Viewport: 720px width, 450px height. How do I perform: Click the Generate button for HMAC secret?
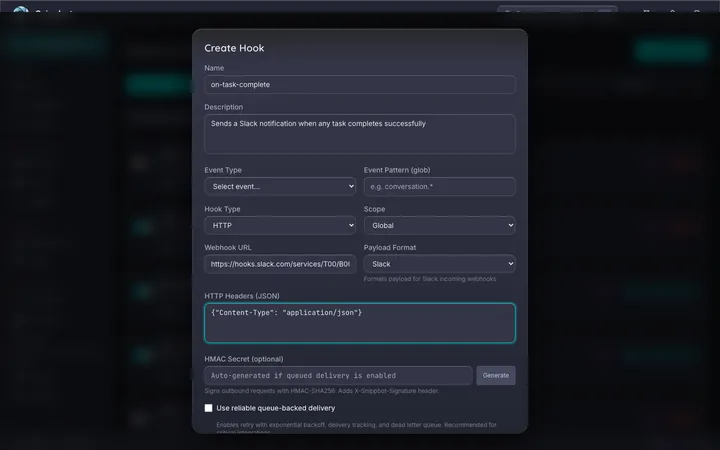(496, 376)
